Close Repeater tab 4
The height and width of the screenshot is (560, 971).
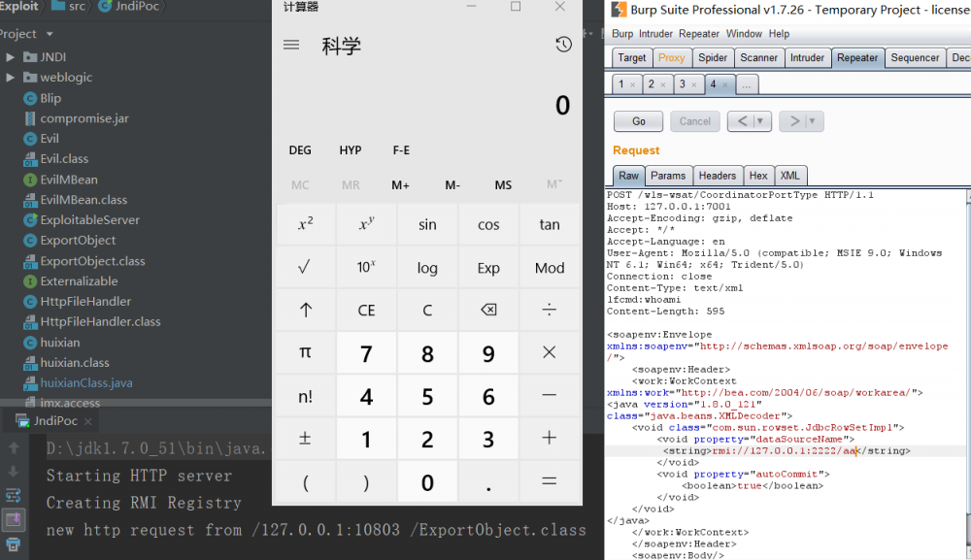click(725, 84)
